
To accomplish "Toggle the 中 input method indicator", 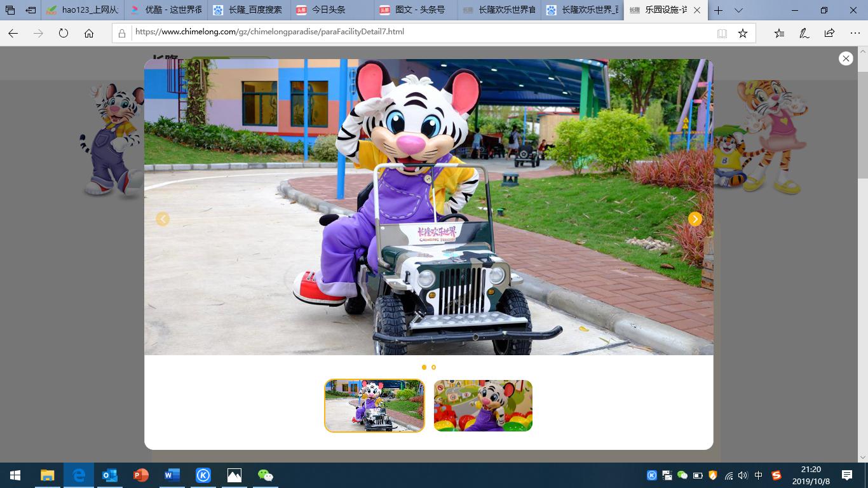I will pyautogui.click(x=759, y=475).
